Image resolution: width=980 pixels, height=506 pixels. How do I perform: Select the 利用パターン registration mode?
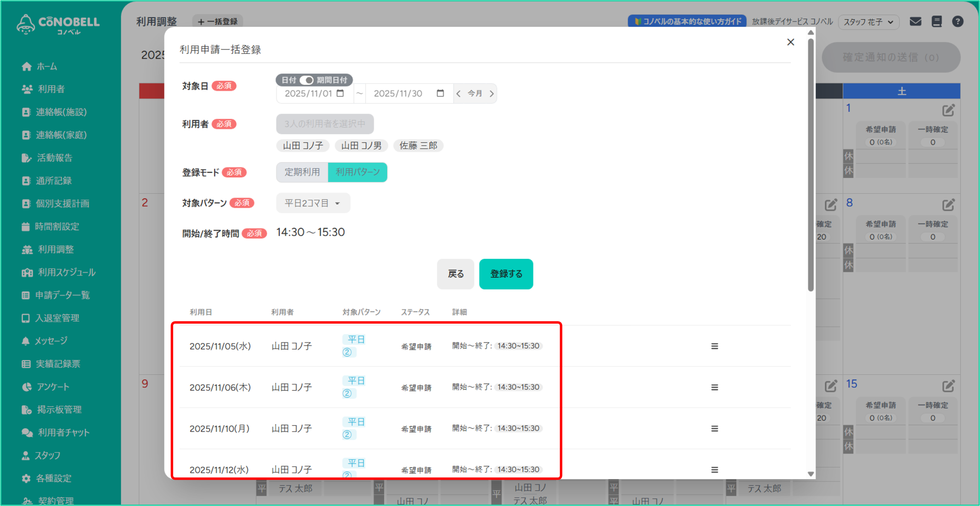(x=358, y=172)
